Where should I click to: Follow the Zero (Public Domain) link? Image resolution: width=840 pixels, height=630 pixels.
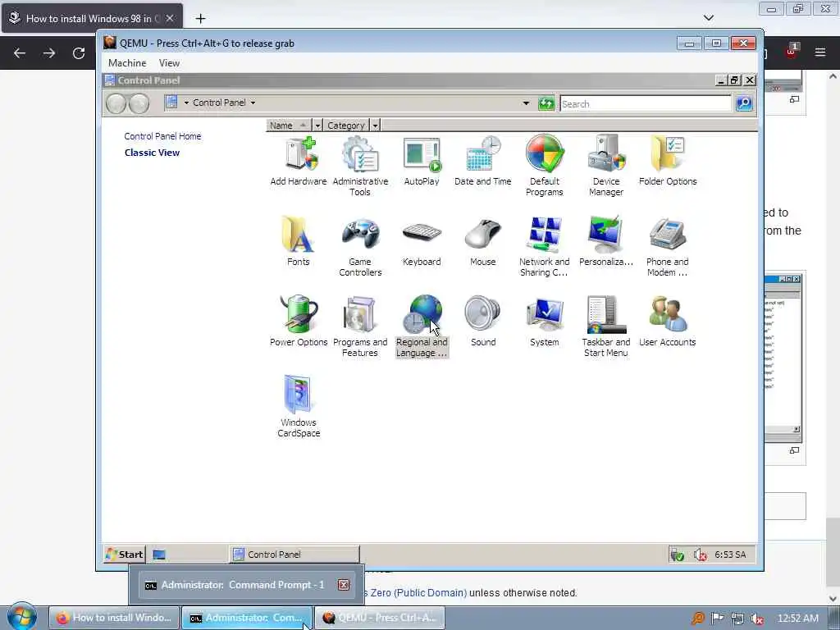(x=418, y=593)
